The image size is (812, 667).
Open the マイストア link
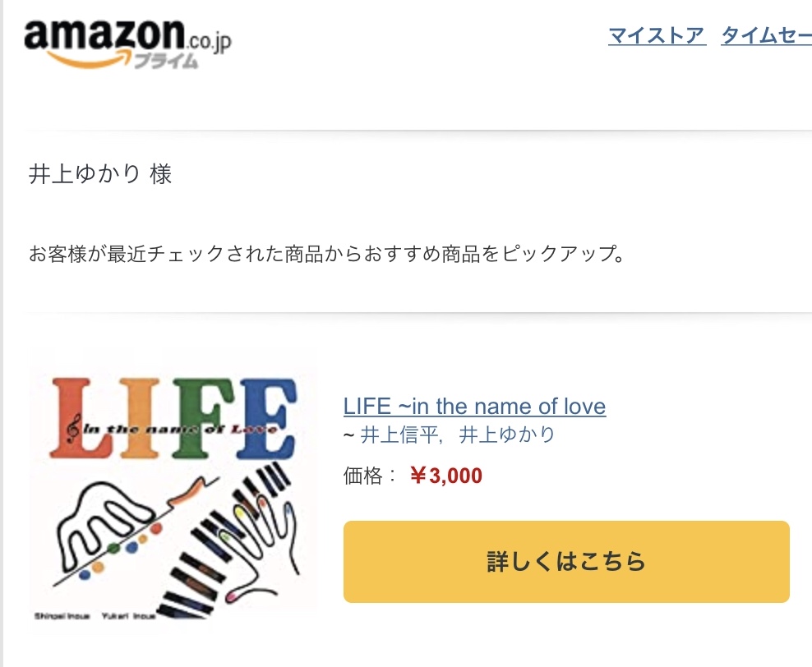[x=657, y=35]
